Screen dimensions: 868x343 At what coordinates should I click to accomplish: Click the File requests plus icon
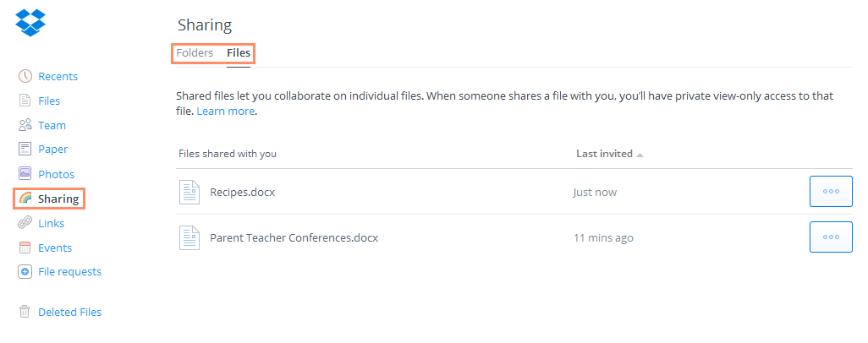click(x=25, y=272)
